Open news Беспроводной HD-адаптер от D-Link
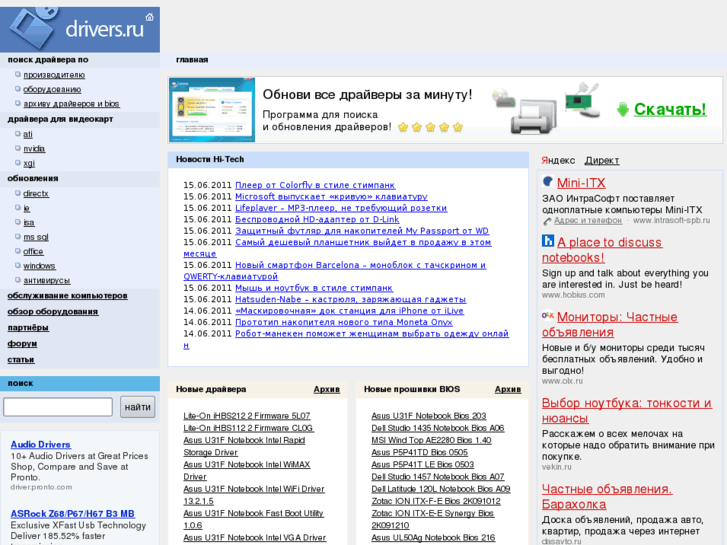The height and width of the screenshot is (545, 727). (317, 219)
